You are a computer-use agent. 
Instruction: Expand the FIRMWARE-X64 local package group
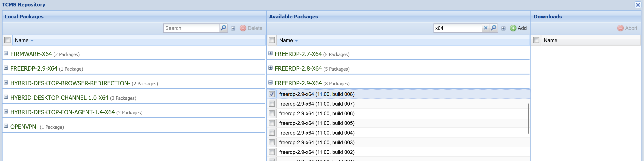(6, 53)
